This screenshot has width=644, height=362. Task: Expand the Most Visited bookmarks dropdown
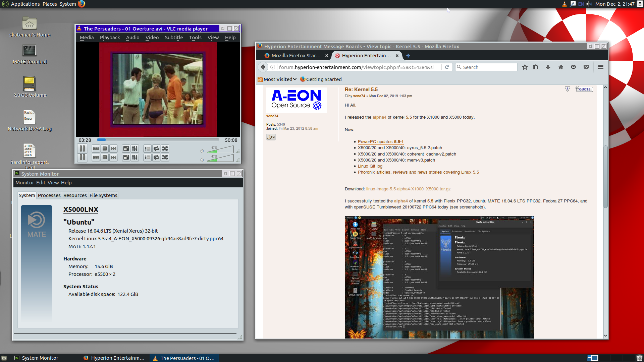click(x=277, y=79)
